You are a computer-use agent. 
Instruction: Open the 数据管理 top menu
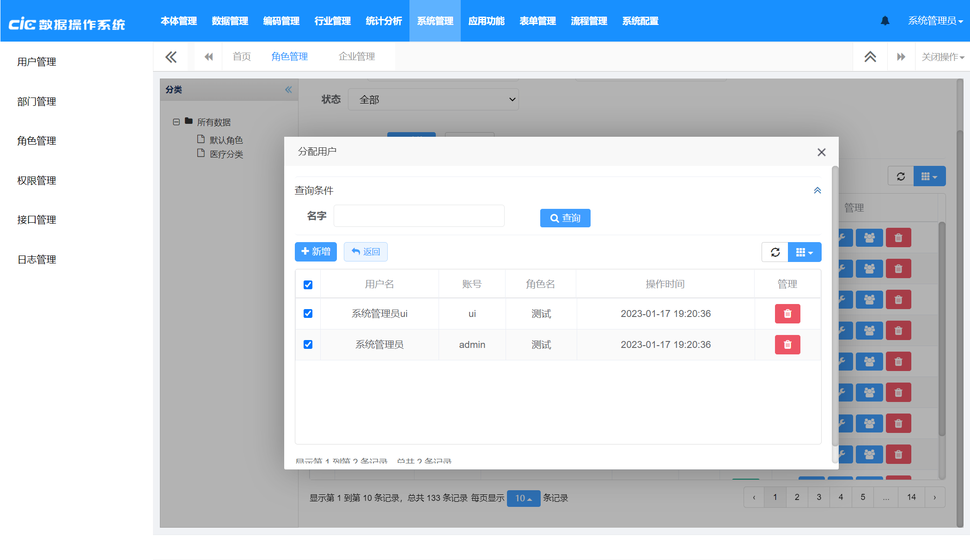[230, 21]
